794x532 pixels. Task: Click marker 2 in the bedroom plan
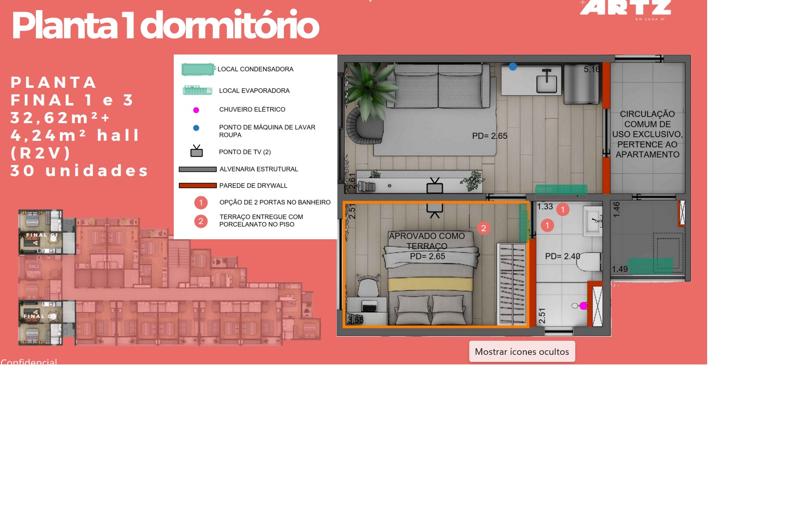483,228
